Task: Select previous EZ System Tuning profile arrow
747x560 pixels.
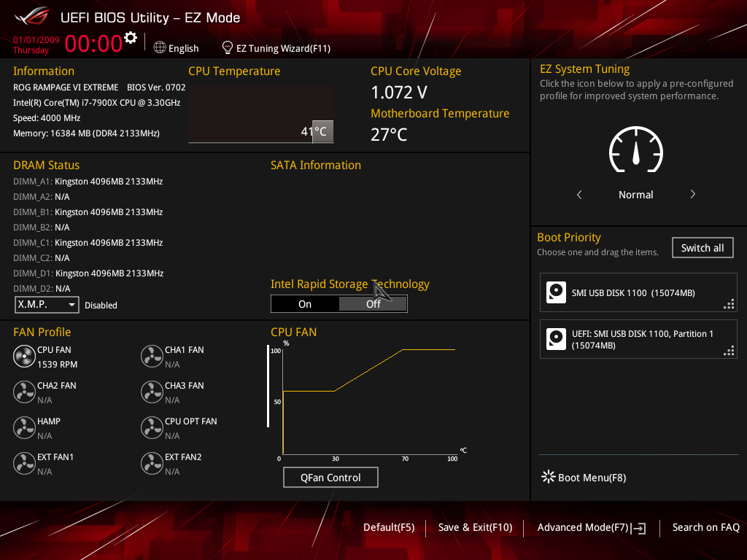Action: pos(579,194)
